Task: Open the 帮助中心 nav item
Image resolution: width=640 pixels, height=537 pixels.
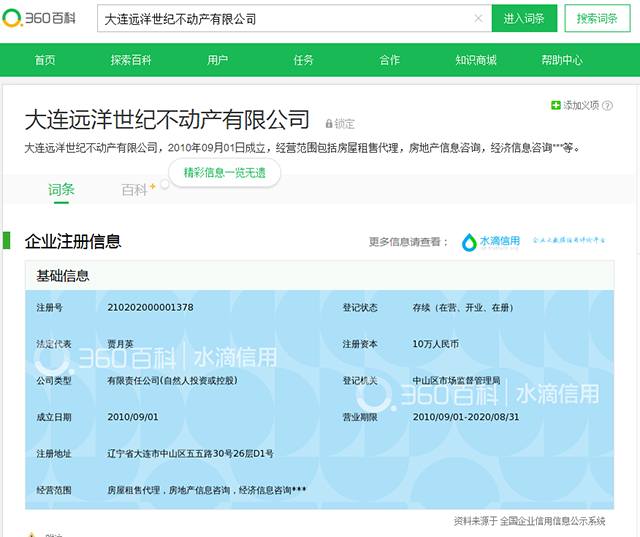Action: pos(562,60)
